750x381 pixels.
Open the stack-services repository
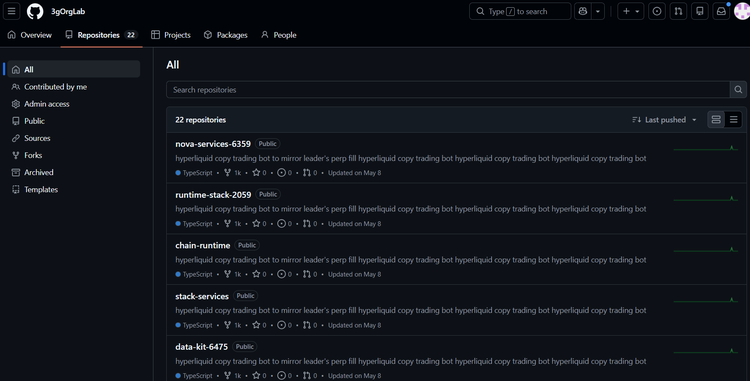(x=202, y=296)
